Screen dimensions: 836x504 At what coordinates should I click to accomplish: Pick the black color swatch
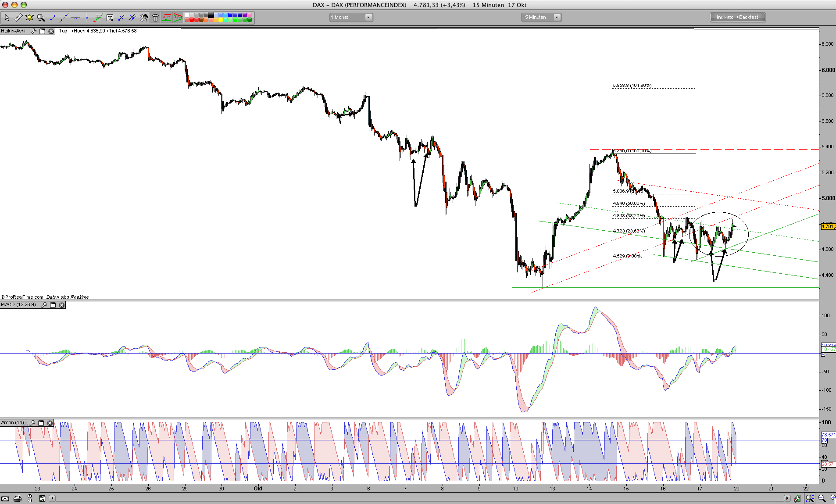tap(211, 15)
